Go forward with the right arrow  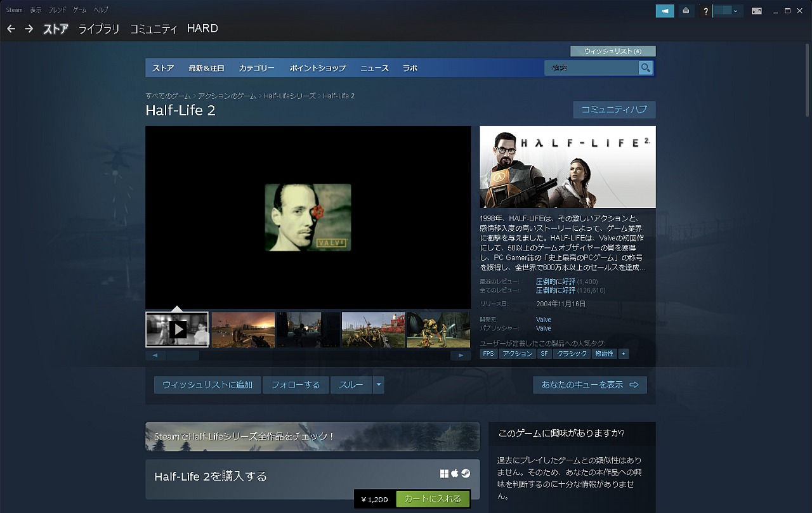(29, 29)
